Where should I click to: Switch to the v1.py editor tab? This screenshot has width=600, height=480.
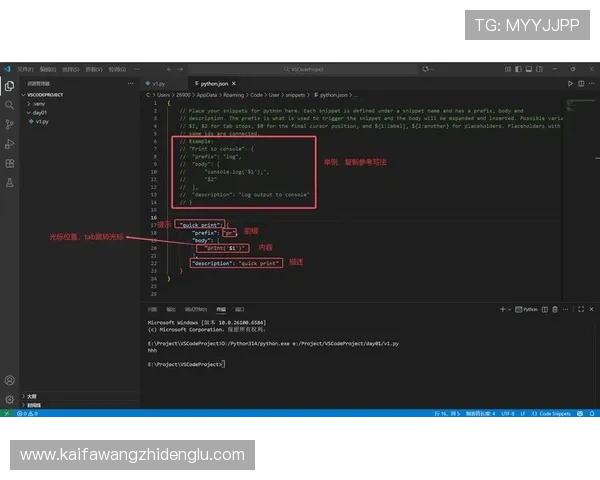pyautogui.click(x=158, y=84)
